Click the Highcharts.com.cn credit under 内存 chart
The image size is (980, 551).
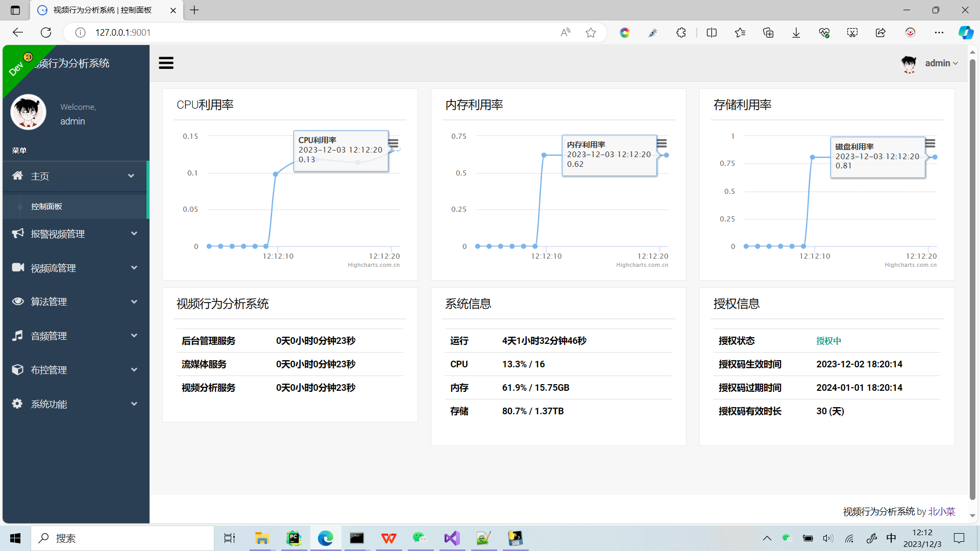642,265
